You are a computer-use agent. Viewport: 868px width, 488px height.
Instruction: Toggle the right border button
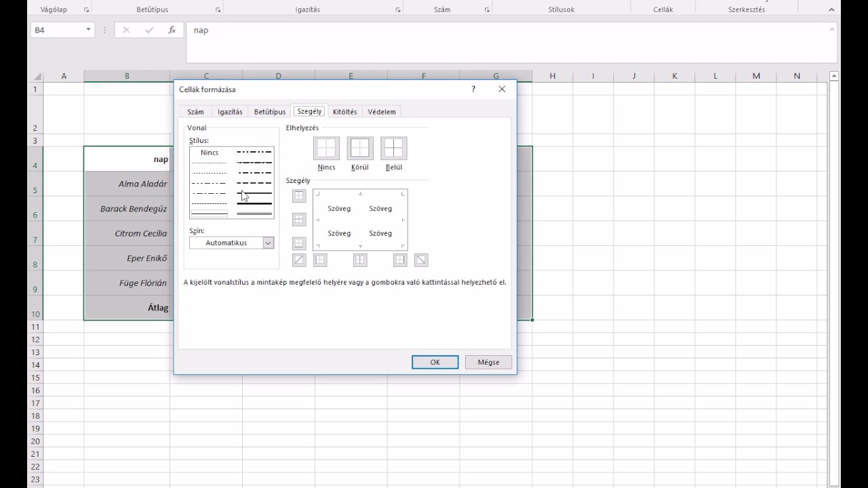pos(400,260)
